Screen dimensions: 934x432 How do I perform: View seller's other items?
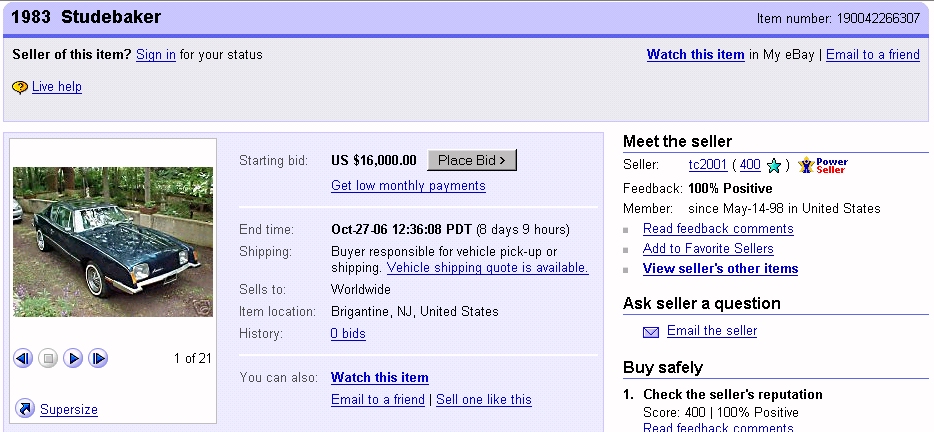pos(720,269)
